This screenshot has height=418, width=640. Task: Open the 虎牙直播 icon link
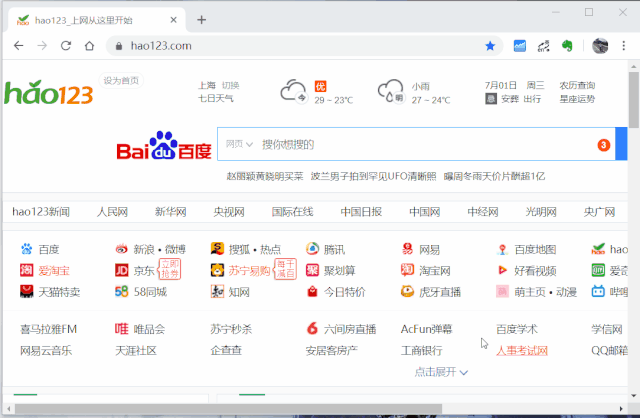pos(407,291)
